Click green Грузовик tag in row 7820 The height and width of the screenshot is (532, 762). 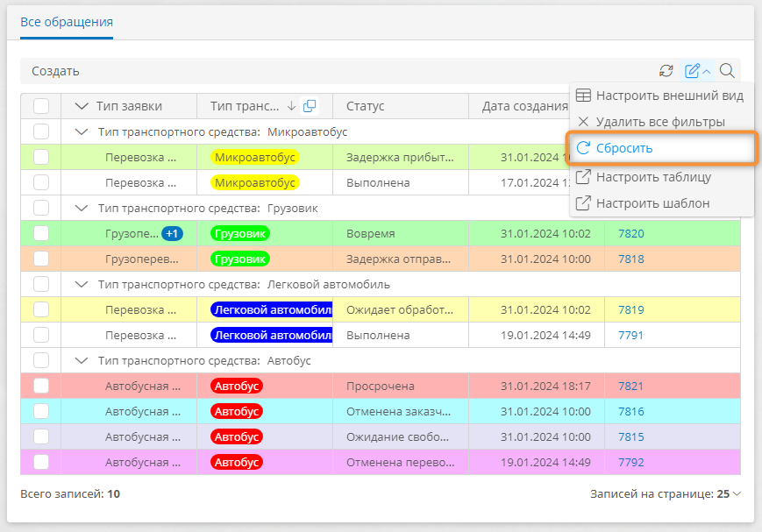coord(240,234)
